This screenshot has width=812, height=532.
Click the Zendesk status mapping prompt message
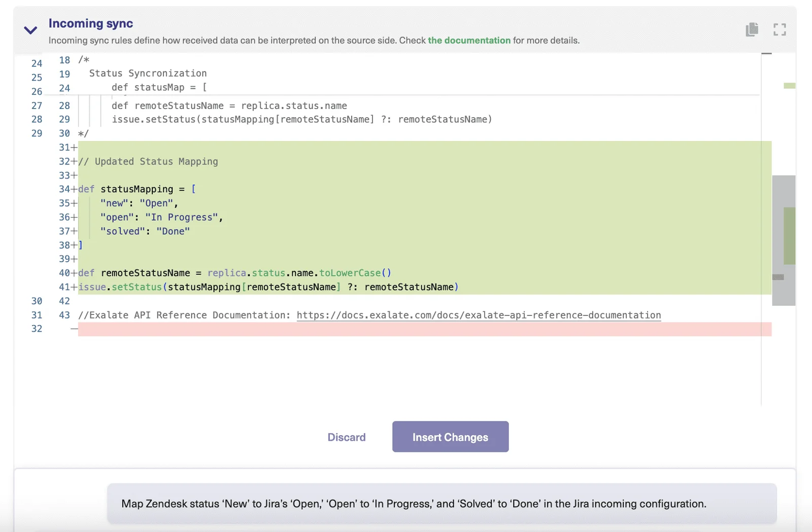tap(414, 504)
